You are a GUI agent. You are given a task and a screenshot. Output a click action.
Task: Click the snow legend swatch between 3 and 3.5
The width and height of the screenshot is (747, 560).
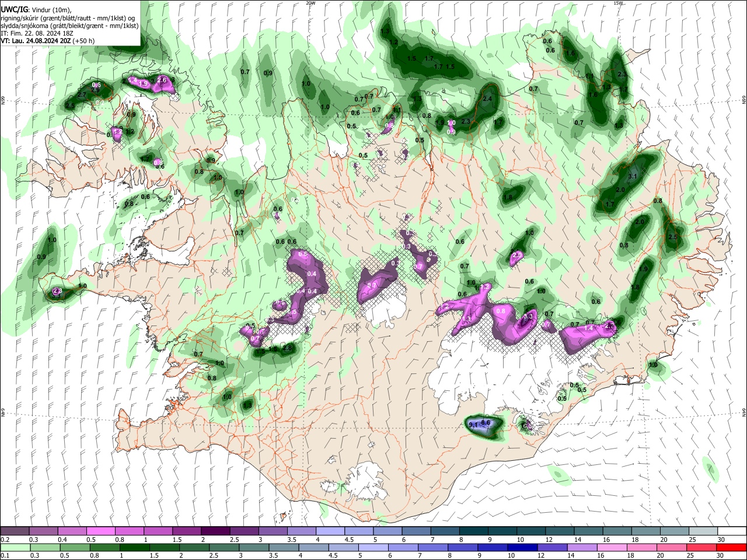[273, 531]
